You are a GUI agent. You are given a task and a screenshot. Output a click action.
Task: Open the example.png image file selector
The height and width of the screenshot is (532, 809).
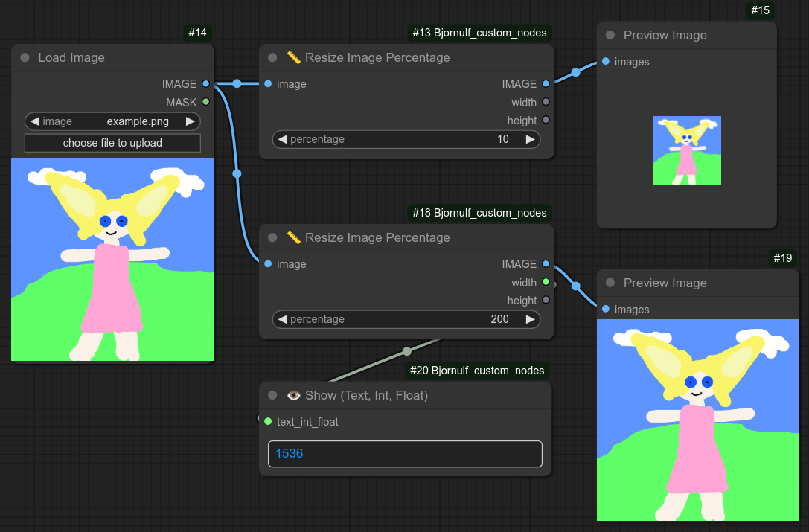tap(112, 121)
